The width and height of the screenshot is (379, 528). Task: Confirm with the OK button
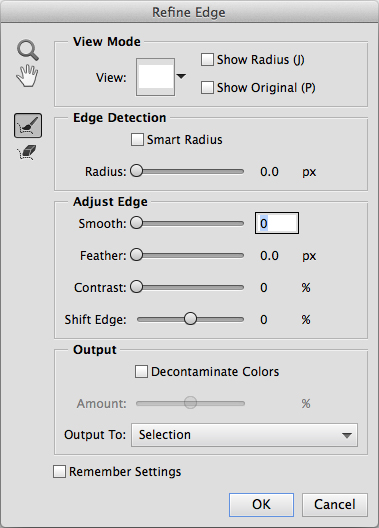tap(261, 505)
